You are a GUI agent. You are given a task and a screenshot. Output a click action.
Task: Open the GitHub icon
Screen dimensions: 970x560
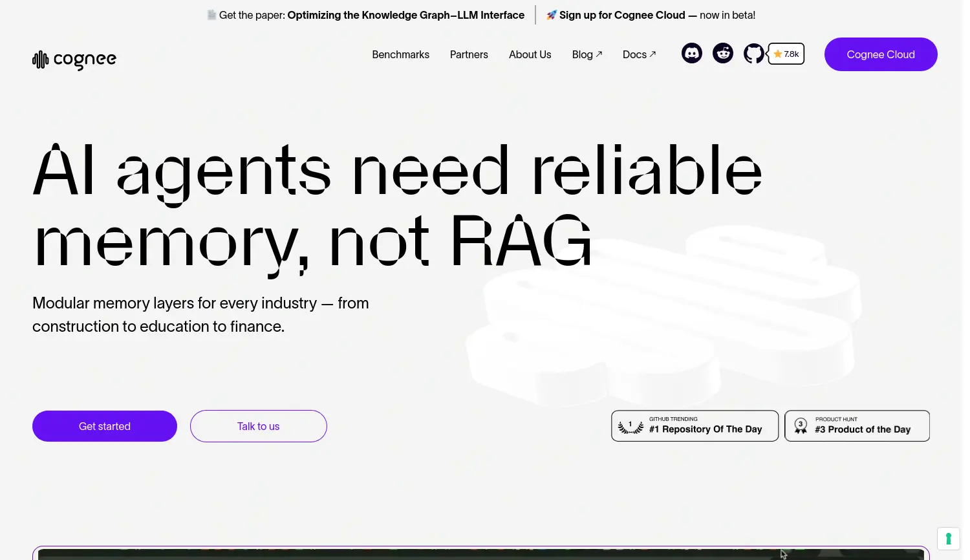click(753, 54)
